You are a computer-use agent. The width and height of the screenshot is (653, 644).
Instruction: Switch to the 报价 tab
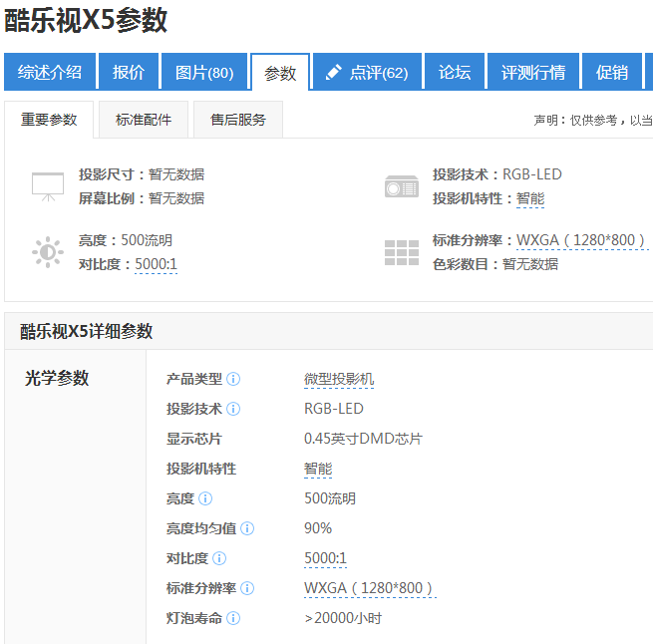129,72
